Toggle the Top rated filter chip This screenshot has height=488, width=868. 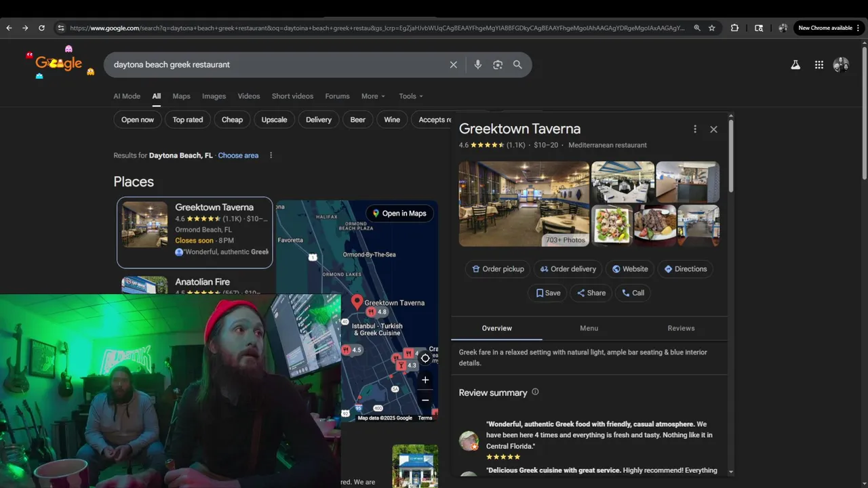click(x=188, y=119)
